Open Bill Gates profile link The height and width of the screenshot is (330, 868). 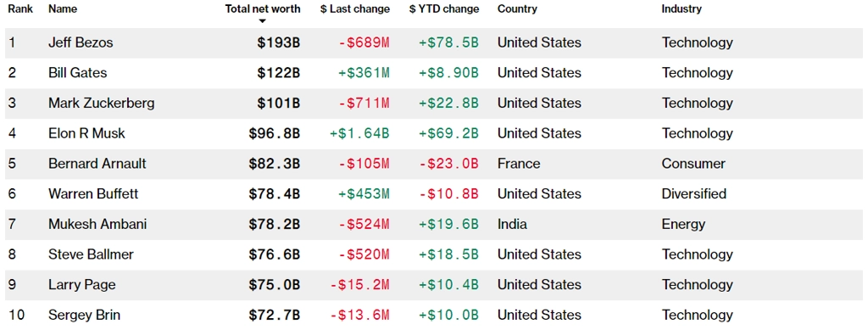(x=77, y=73)
